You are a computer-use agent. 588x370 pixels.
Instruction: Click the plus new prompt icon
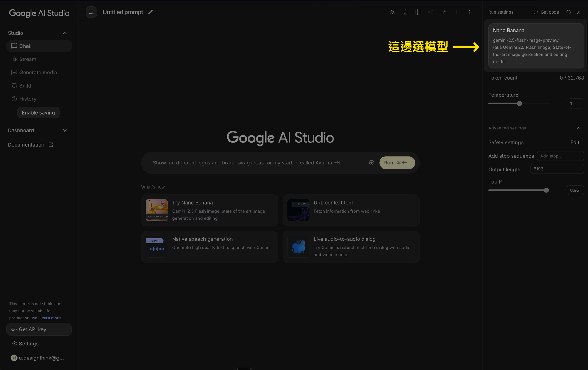pos(457,12)
